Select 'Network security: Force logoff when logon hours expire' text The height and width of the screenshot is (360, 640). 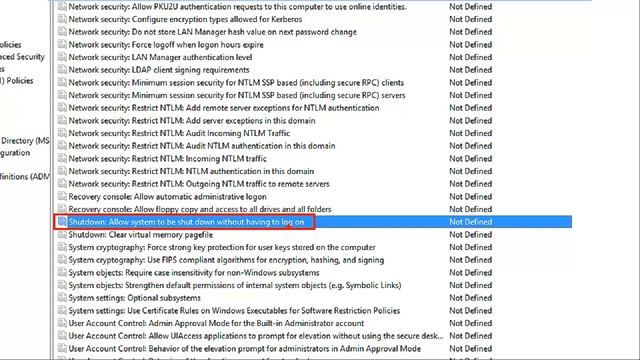click(x=166, y=44)
